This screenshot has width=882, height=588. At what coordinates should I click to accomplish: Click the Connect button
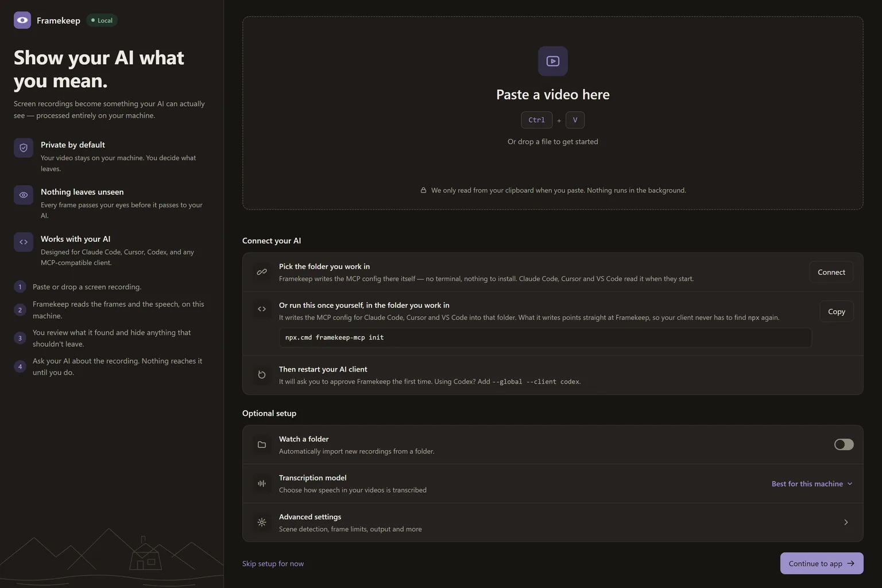tap(831, 272)
